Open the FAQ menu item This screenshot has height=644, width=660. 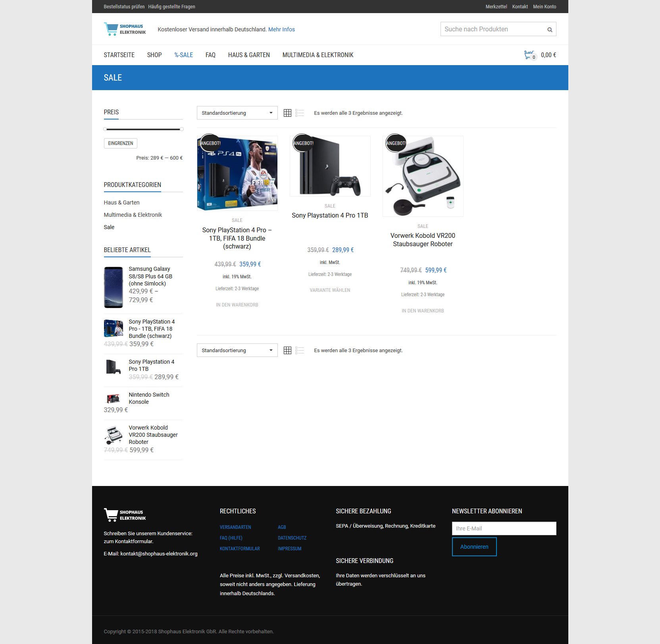tap(210, 55)
